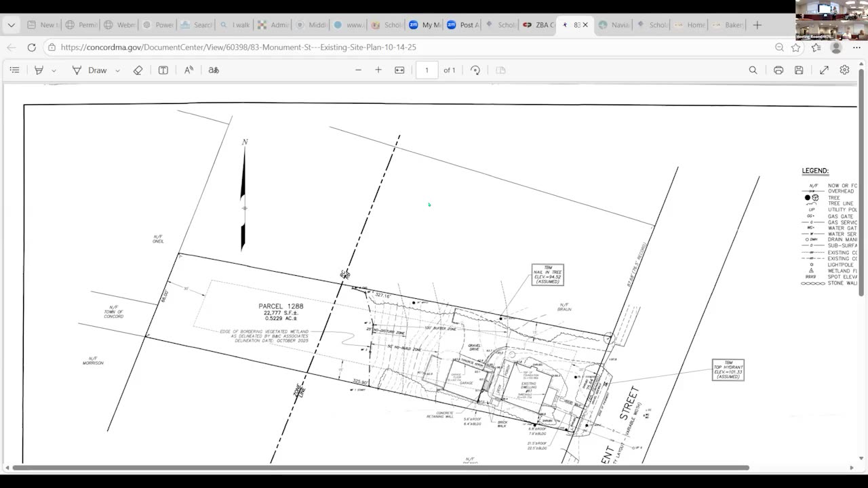Switch to the 'Powe' tab
This screenshot has height=488, width=868.
tap(158, 25)
